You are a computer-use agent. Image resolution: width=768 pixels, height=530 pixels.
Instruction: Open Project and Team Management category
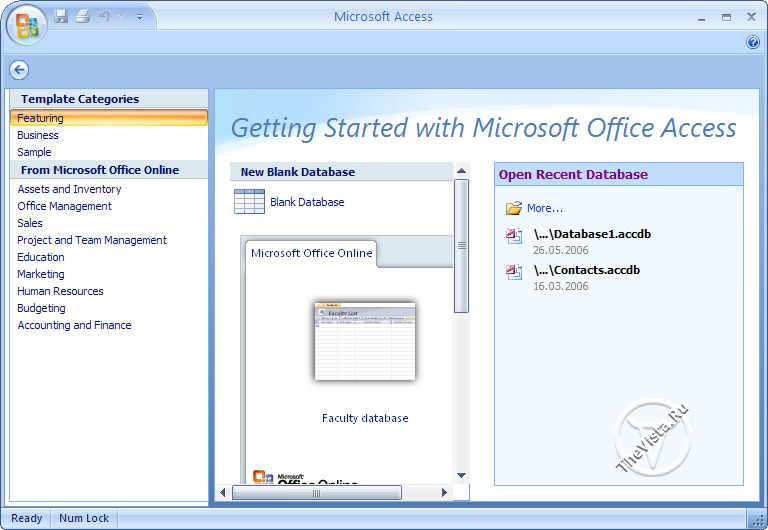coord(92,240)
